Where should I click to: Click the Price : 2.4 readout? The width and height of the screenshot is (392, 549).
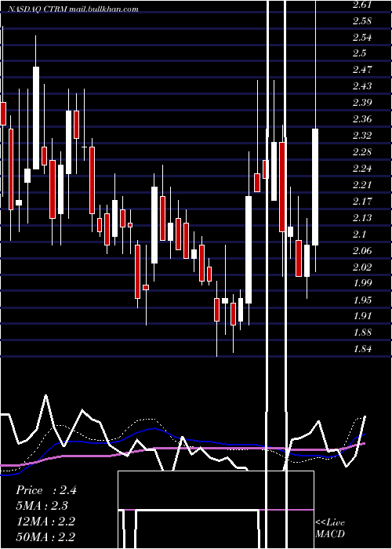pyautogui.click(x=46, y=490)
